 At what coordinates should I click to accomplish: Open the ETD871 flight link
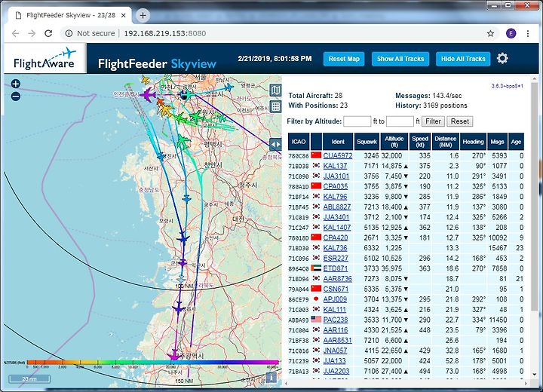click(335, 268)
